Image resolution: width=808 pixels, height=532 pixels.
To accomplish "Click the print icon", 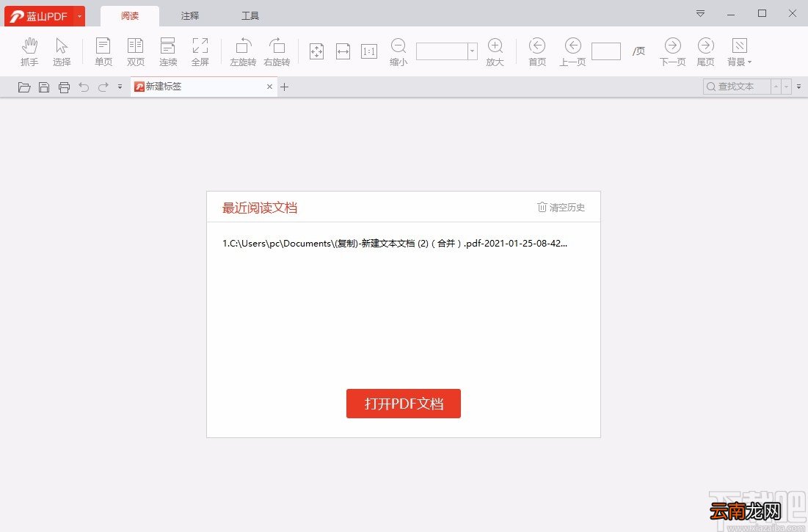I will click(x=64, y=87).
